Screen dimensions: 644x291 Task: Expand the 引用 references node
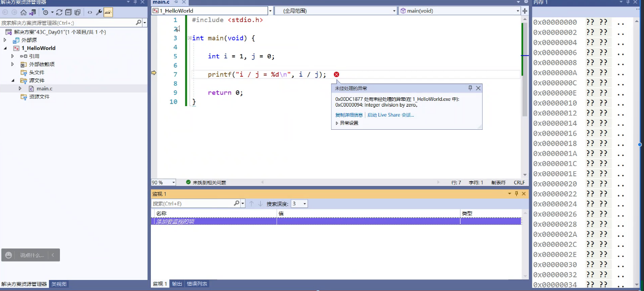coord(13,56)
